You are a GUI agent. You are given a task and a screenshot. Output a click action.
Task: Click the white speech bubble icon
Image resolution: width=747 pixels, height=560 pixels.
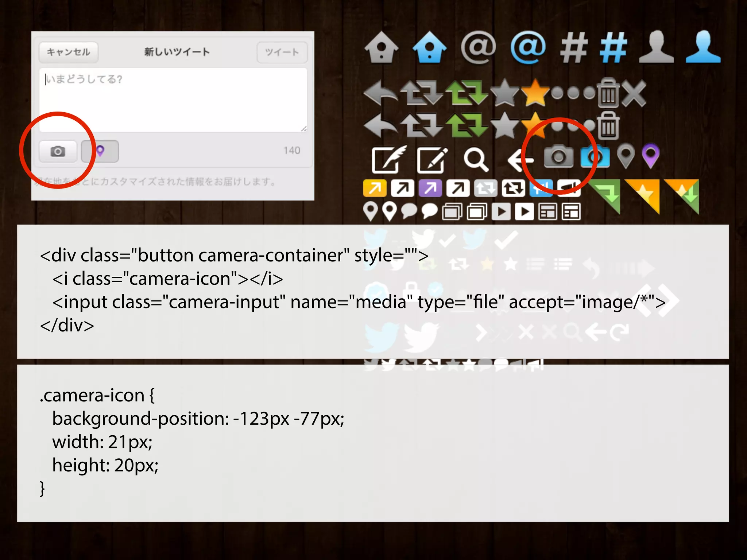(x=430, y=211)
